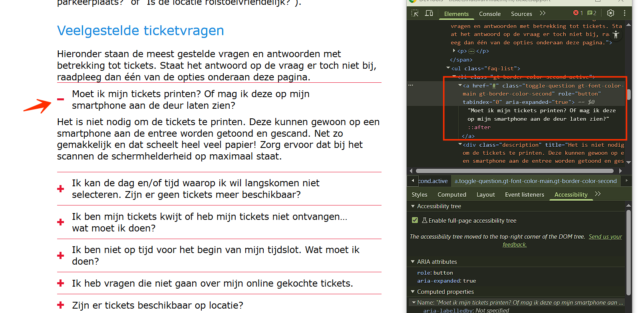Viewport: 644px width, 313px height.
Task: Open DevTools settings gear
Action: coord(610,13)
